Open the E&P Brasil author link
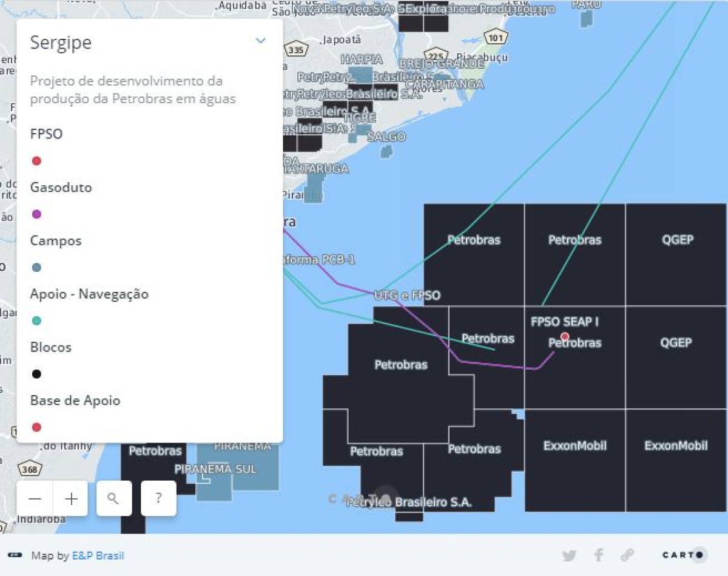Screen dimensions: 728x576 click(x=98, y=555)
